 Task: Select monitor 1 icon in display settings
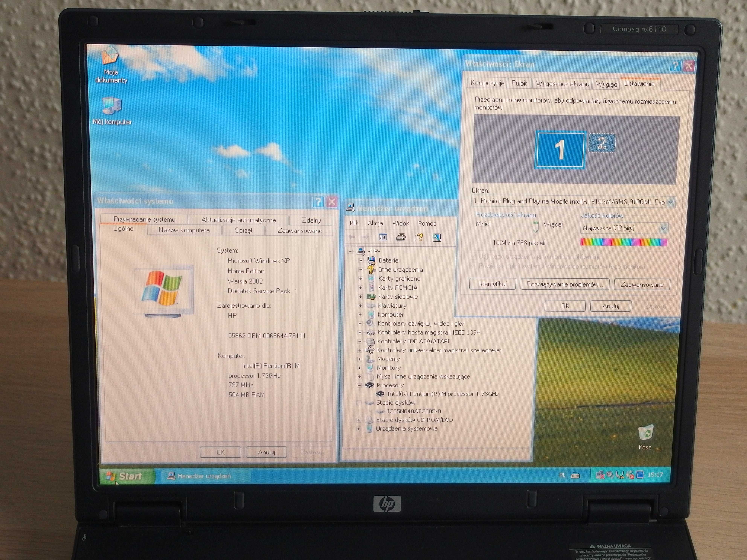(560, 150)
